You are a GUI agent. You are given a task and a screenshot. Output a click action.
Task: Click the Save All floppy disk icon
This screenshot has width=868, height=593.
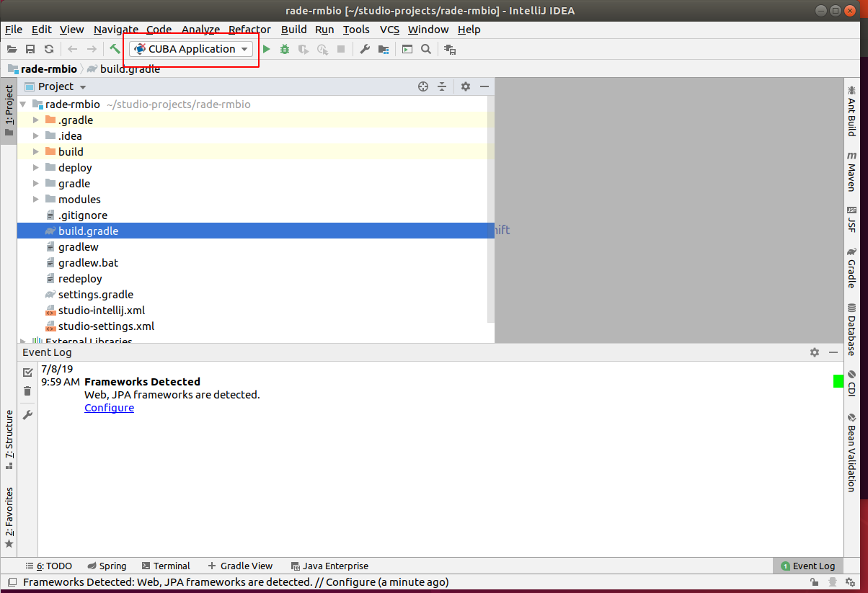pos(30,49)
